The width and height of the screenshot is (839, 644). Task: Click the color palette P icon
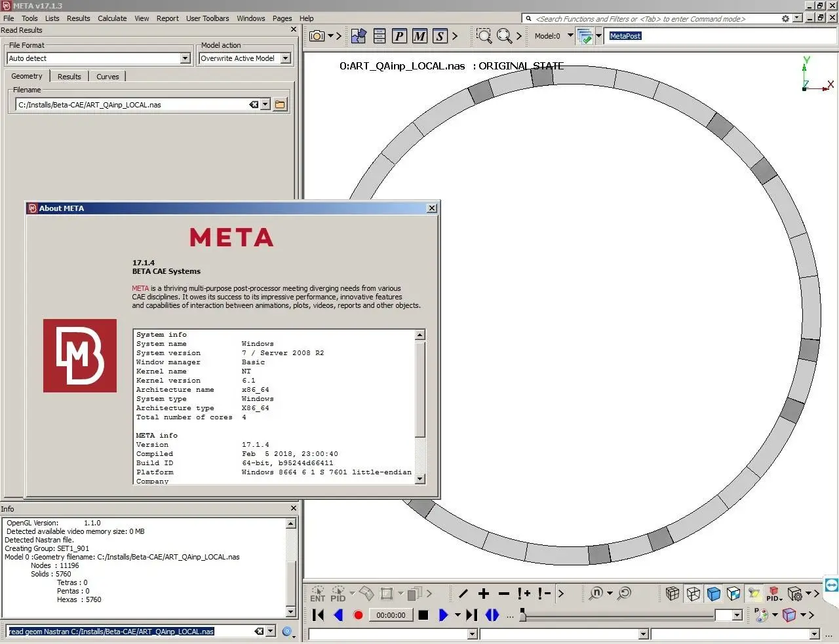[x=760, y=615]
